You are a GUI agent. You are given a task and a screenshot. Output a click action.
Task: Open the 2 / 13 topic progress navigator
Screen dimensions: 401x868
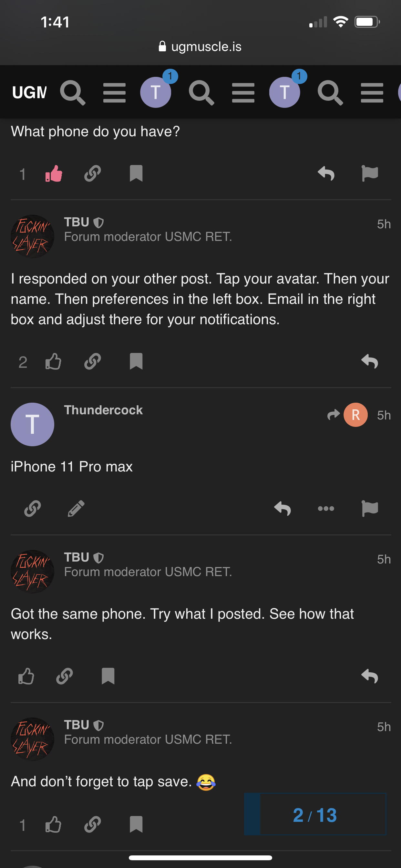pos(315,815)
